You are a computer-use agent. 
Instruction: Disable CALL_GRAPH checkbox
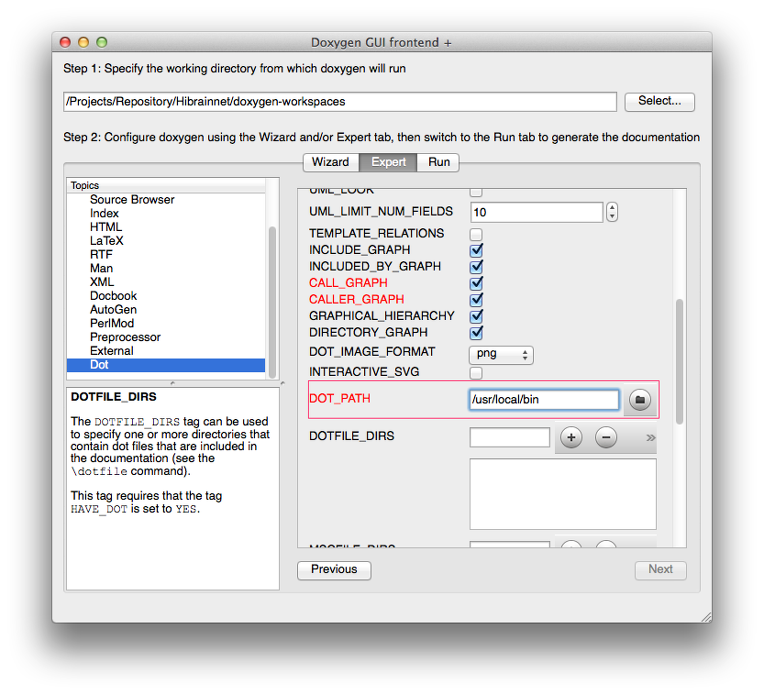pos(476,283)
